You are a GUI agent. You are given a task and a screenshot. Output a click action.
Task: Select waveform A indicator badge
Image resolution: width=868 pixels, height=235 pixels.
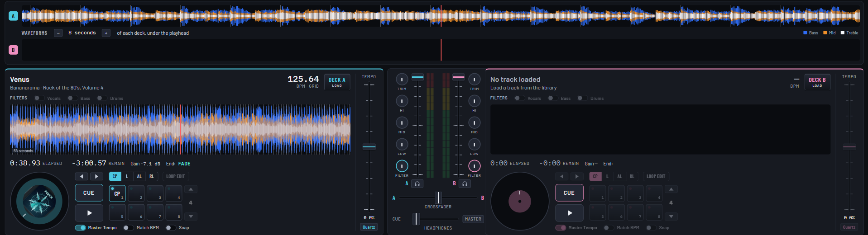(13, 16)
